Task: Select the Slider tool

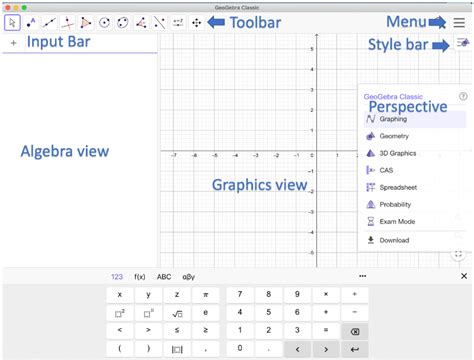Action: click(178, 23)
